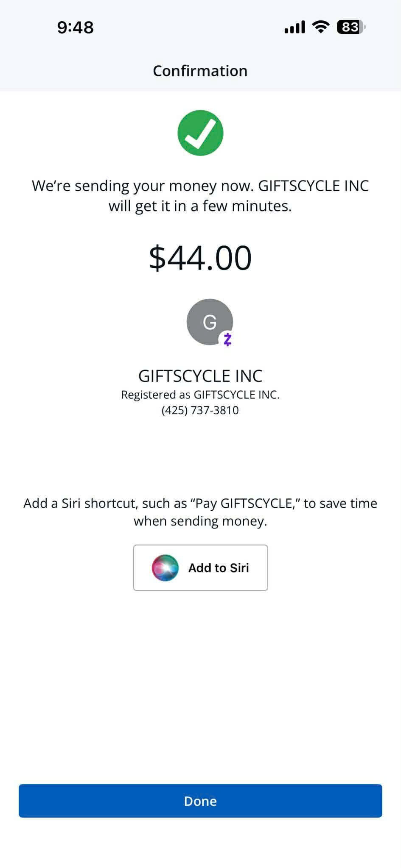401x868 pixels.
Task: Tap 'We're sending your money now' line
Action: (x=200, y=186)
